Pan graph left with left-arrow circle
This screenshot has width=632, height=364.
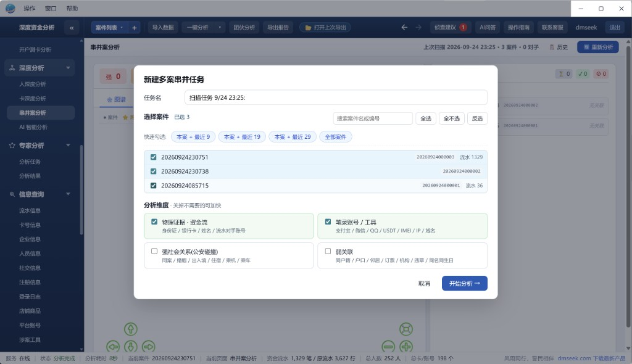click(x=114, y=346)
